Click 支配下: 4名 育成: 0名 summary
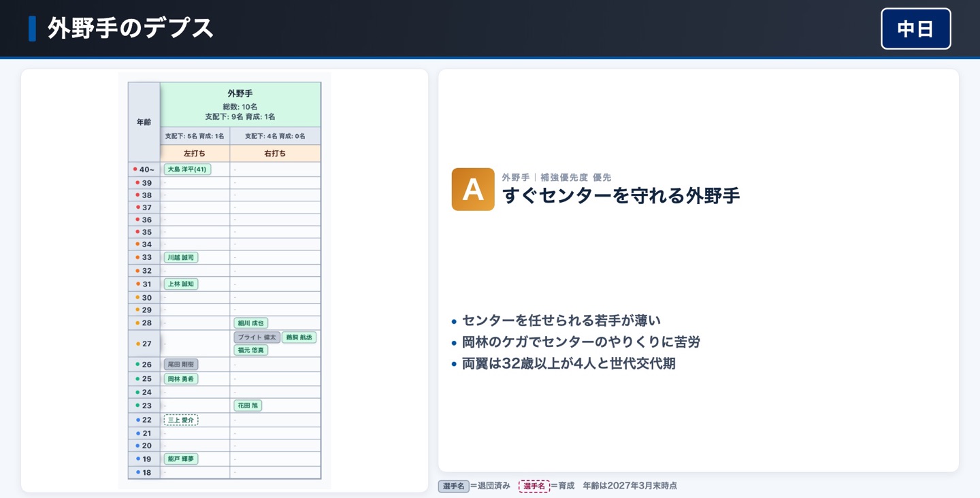This screenshot has height=498, width=980. (275, 136)
